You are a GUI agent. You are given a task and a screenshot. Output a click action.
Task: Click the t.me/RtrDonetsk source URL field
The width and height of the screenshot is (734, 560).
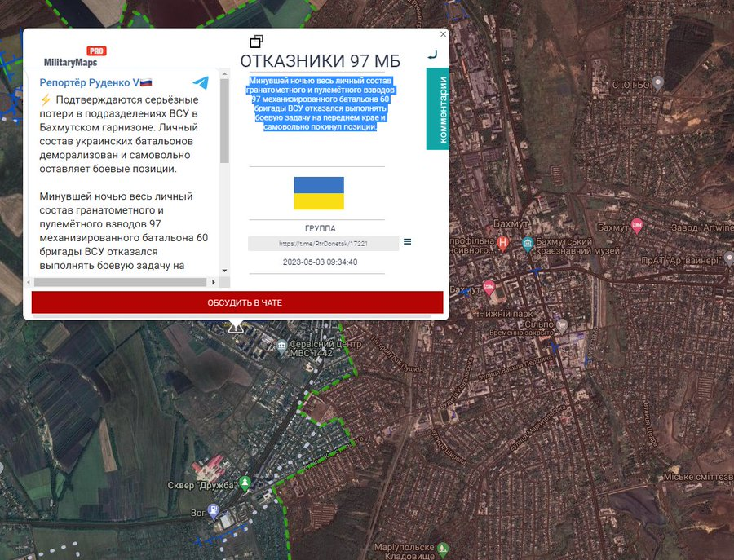323,243
